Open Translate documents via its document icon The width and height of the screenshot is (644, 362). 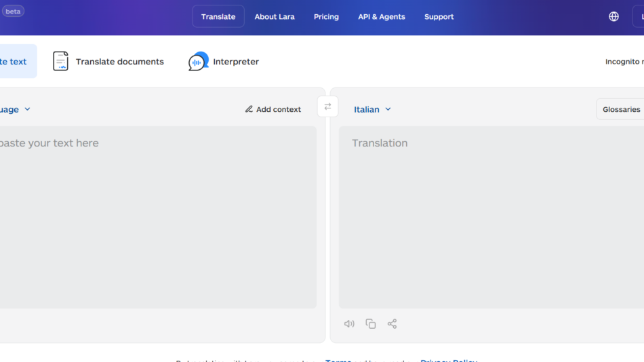(x=61, y=62)
